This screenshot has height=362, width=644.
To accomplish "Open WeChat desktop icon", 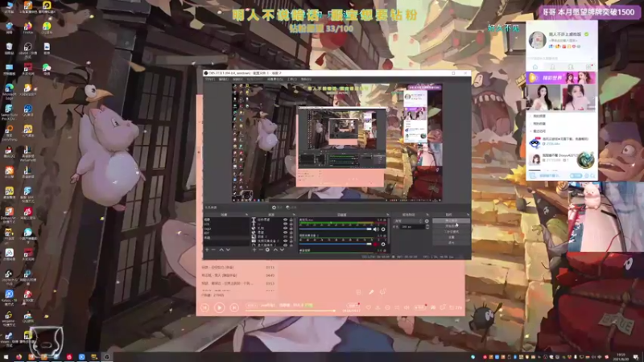I will 47,68.
